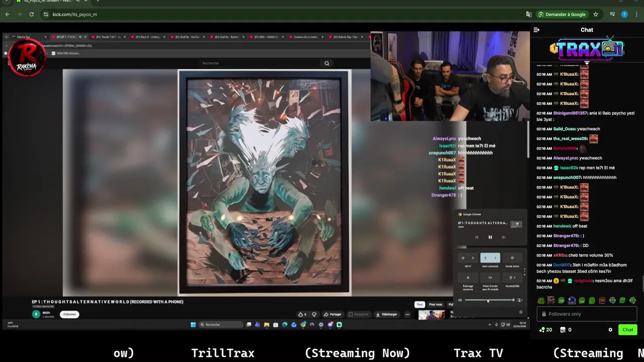This screenshot has width=644, height=362.
Task: Click YouTube search field in streamed browser
Action: [259, 63]
